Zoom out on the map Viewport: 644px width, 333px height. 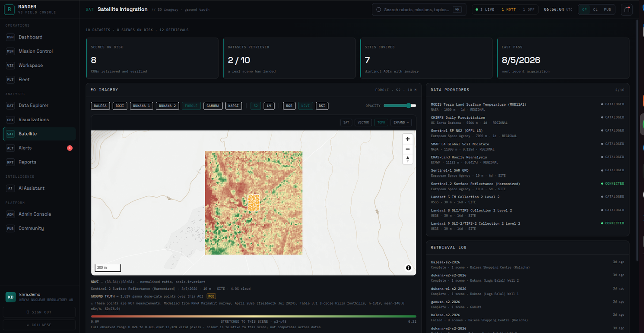coord(407,149)
